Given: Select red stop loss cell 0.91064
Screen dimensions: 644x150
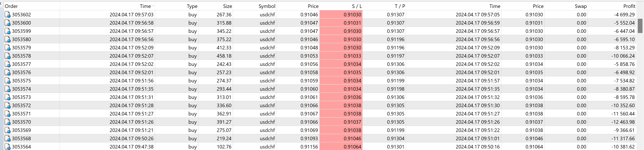Looking at the screenshot, I should click(341, 146).
